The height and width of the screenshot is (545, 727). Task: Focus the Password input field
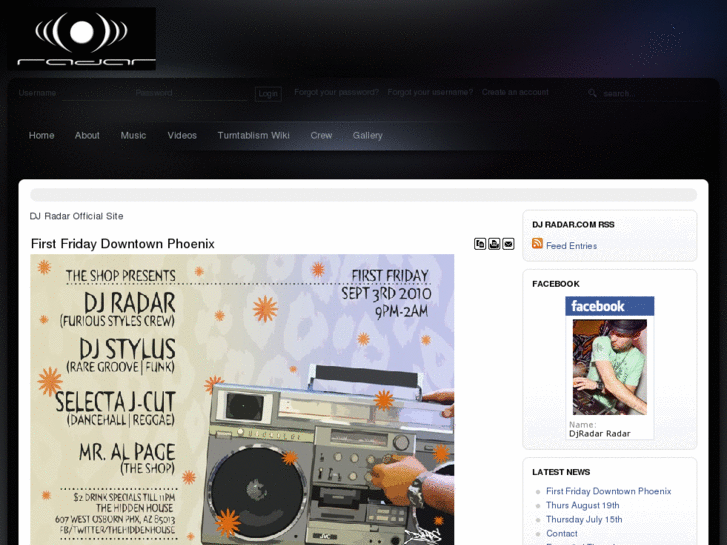pos(212,93)
